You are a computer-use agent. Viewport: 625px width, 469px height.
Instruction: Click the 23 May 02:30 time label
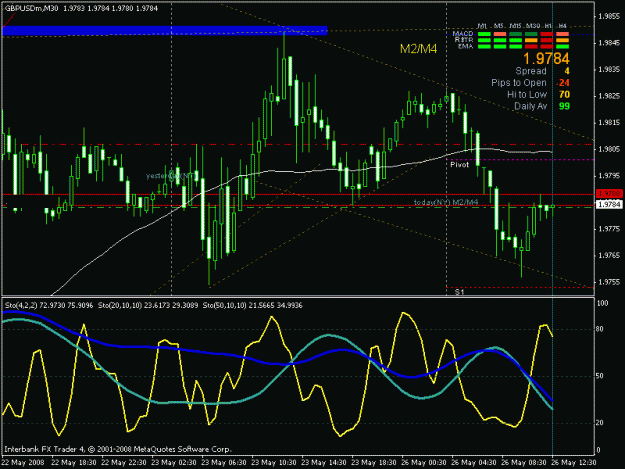coord(174,463)
